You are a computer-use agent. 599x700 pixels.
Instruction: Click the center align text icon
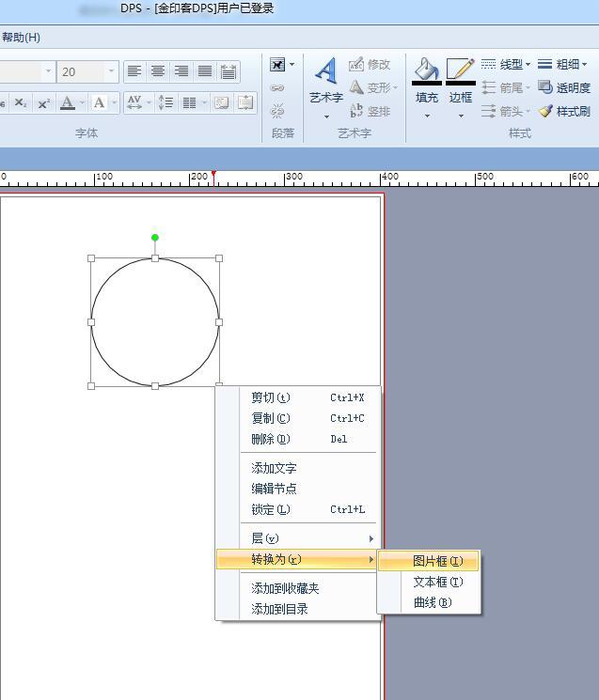point(158,71)
